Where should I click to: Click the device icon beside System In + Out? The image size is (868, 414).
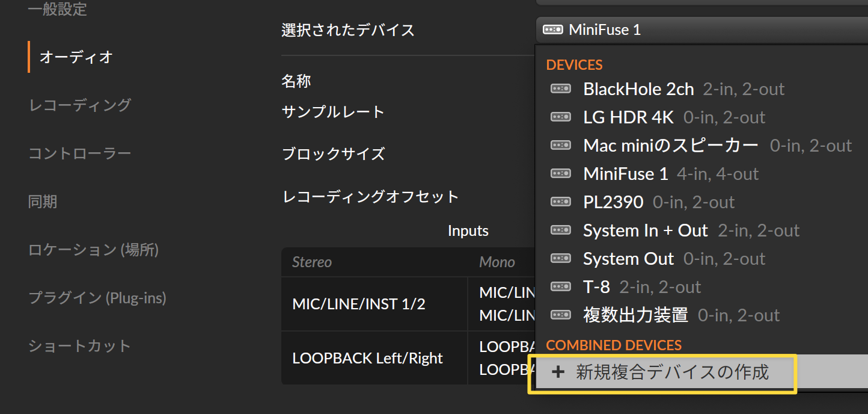pyautogui.click(x=561, y=230)
